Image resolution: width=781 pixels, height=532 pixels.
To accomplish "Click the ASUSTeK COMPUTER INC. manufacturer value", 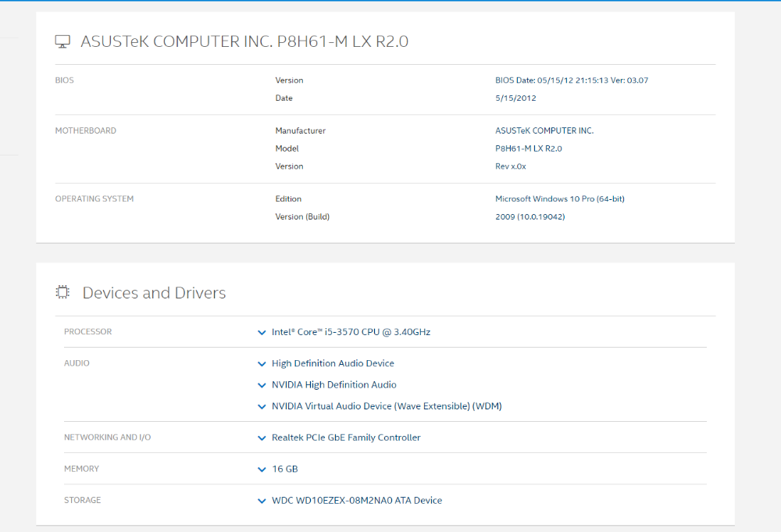I will pos(544,130).
